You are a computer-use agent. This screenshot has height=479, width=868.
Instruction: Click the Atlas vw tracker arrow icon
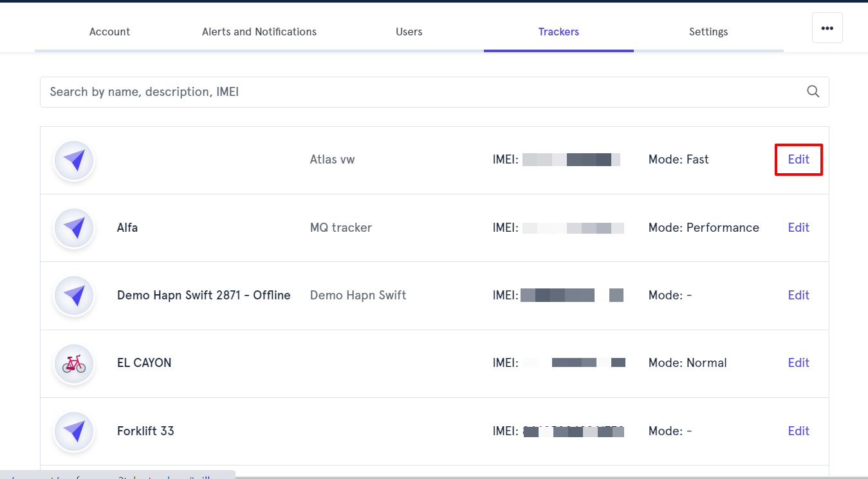tap(74, 160)
